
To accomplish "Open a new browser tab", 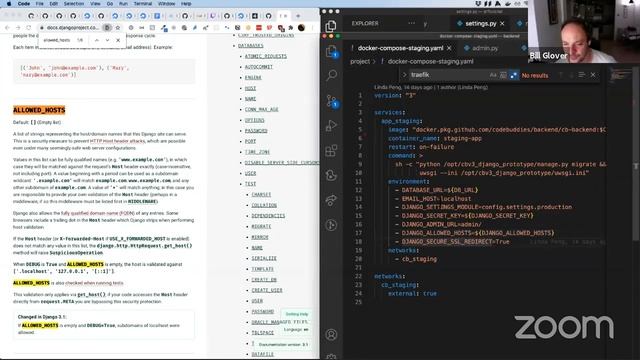I will [x=298, y=16].
